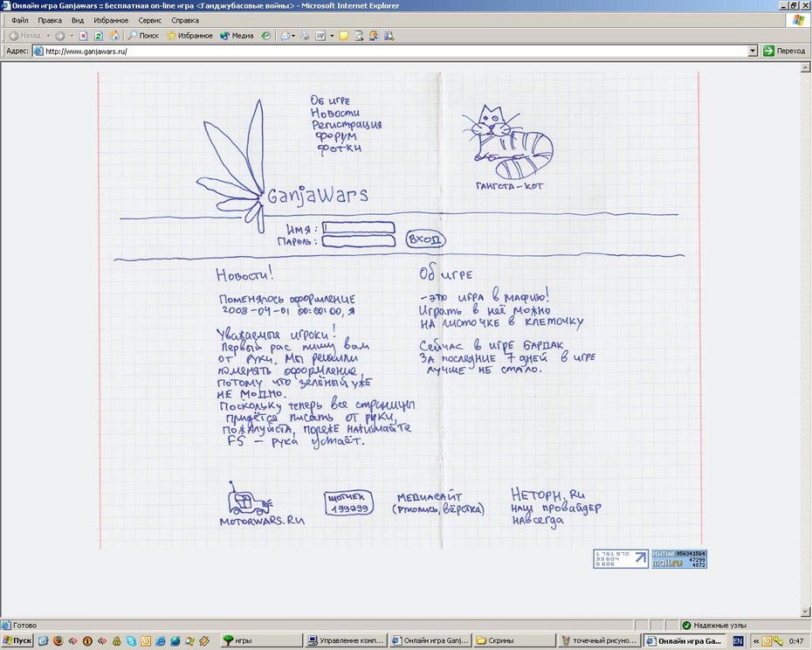Click the GanjaWars leaf logo
This screenshot has height=650, width=812.
click(x=231, y=166)
